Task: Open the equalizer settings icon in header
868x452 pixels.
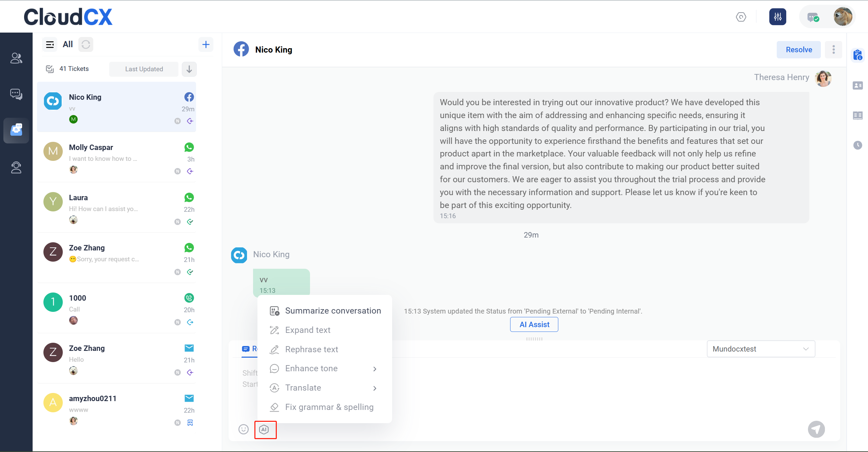Action: (777, 17)
